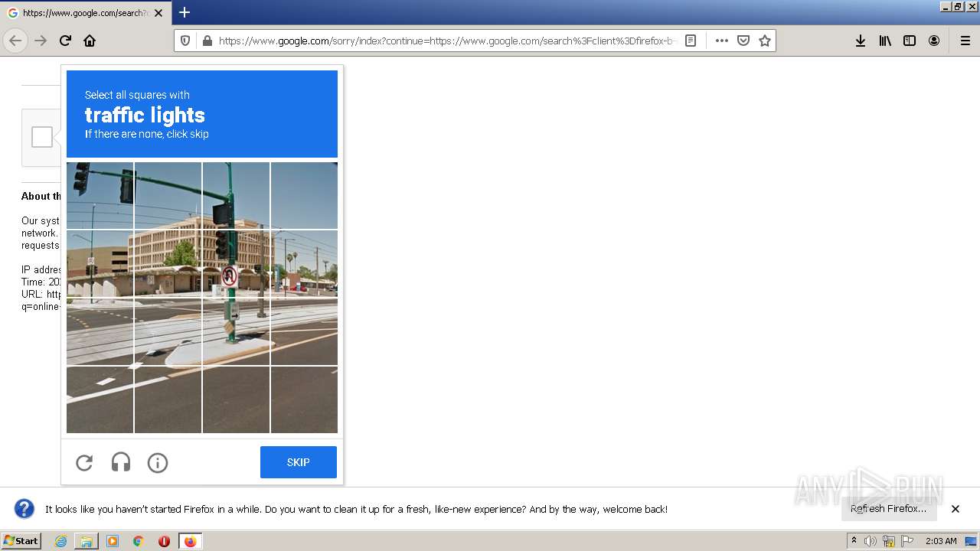This screenshot has width=980, height=551.
Task: Open the media player taskbar icon
Action: tap(113, 541)
